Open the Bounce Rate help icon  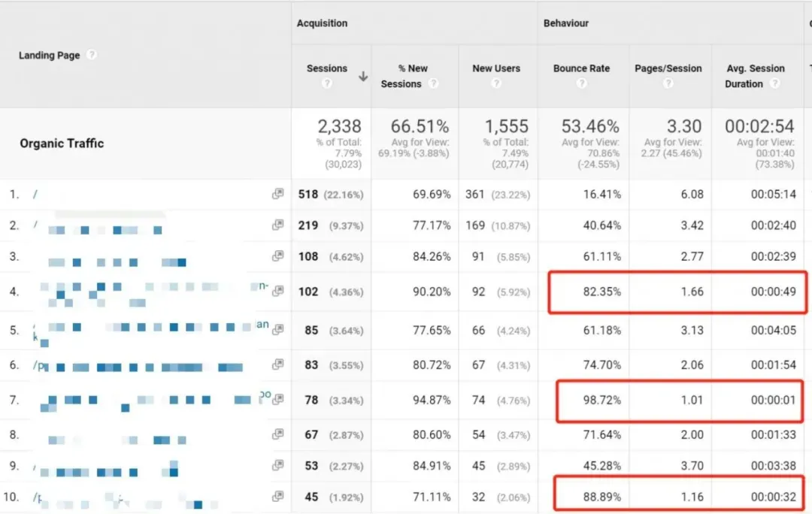[581, 83]
